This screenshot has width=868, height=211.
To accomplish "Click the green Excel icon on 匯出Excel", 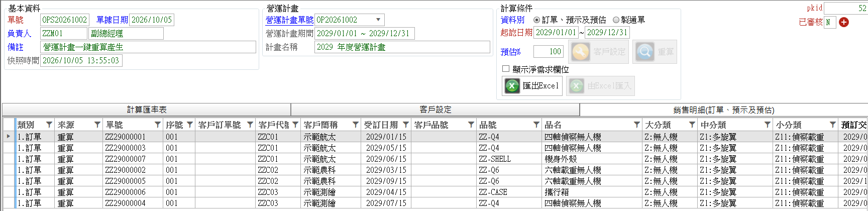I will coord(511,86).
